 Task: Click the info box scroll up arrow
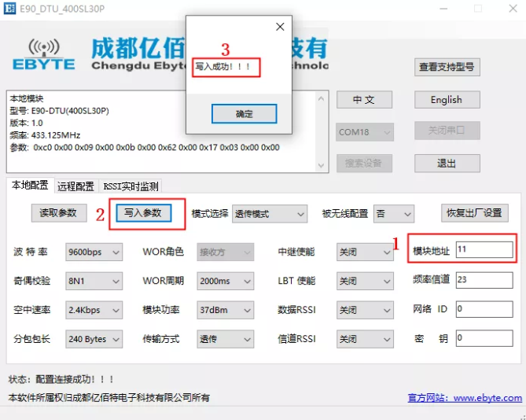[x=321, y=98]
